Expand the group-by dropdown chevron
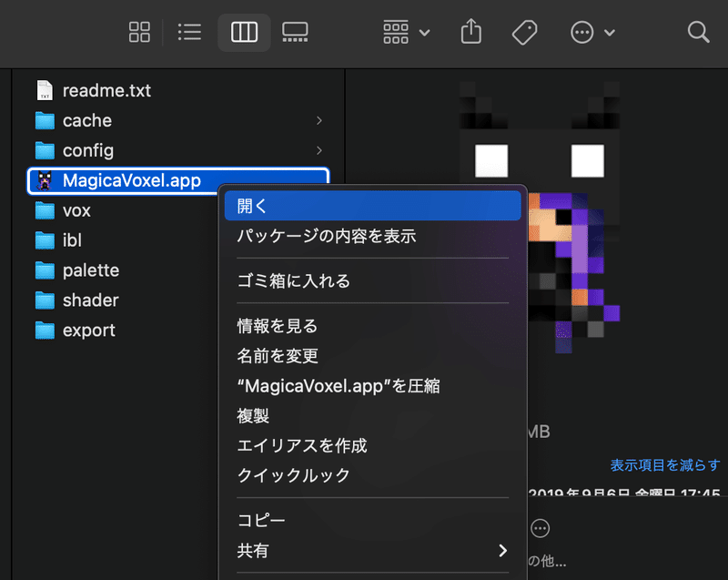 424,33
